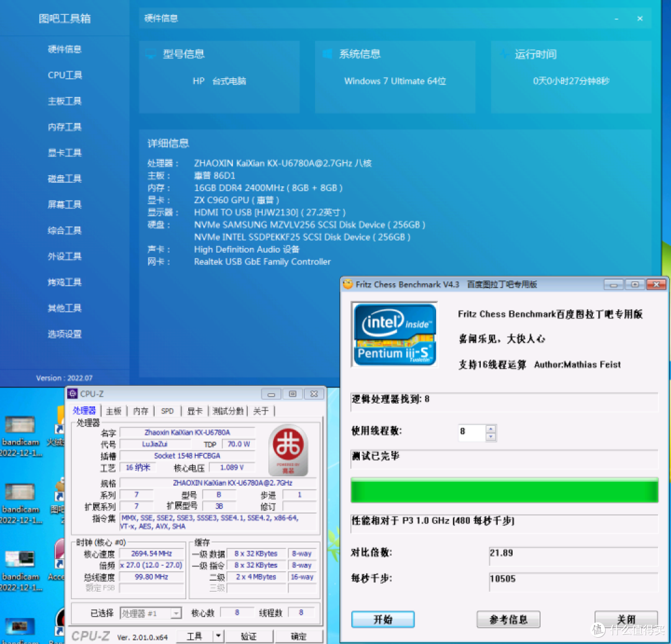
Task: Click the Fritz Chess Benchmark maximize button
Action: (x=635, y=284)
